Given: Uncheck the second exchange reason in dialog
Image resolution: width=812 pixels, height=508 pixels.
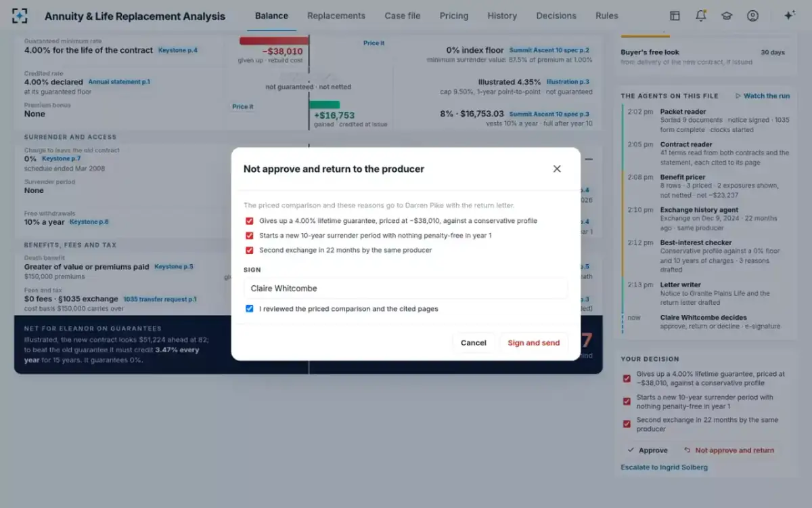Looking at the screenshot, I should [x=250, y=250].
